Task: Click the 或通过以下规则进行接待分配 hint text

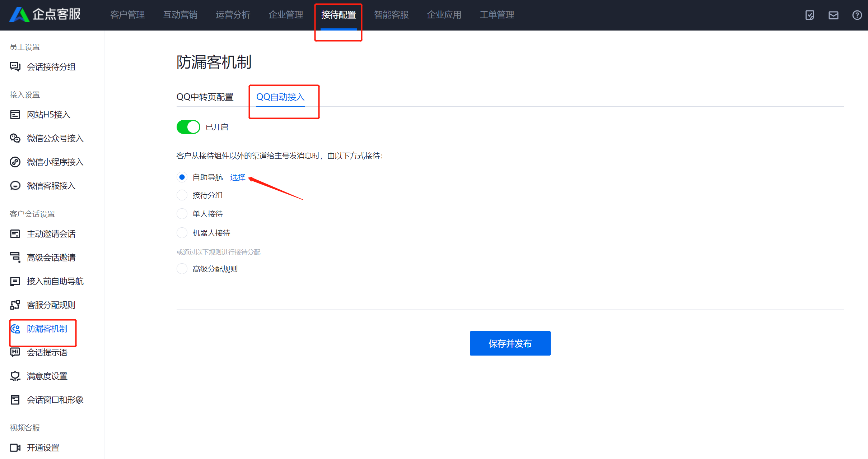Action: pos(218,252)
